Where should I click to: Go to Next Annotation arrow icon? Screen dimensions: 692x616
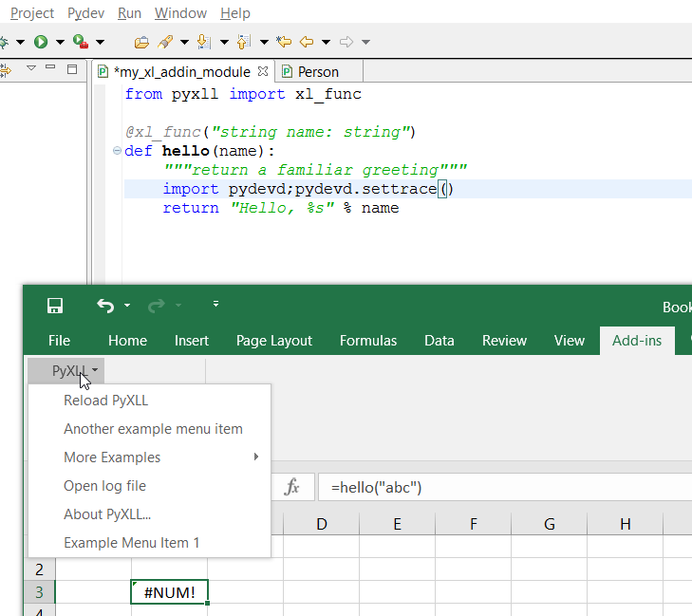coord(204,42)
